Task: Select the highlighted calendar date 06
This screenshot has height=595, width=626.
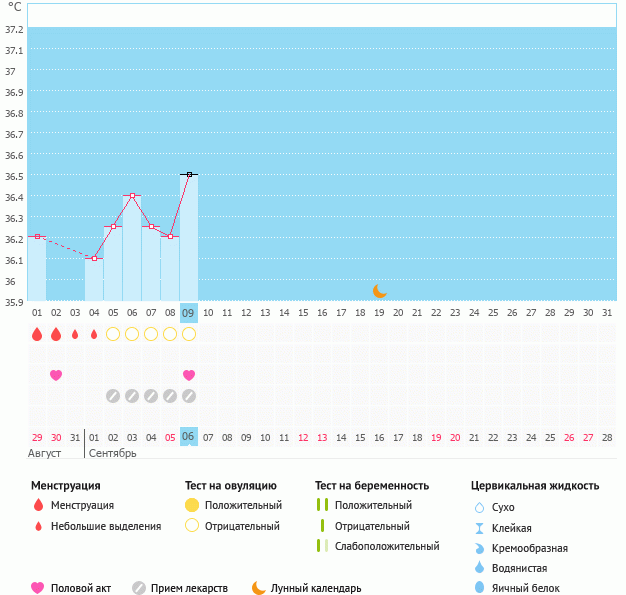Action: pyautogui.click(x=189, y=437)
